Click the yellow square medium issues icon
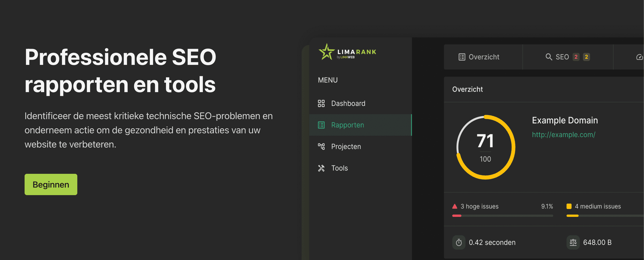 click(x=569, y=206)
